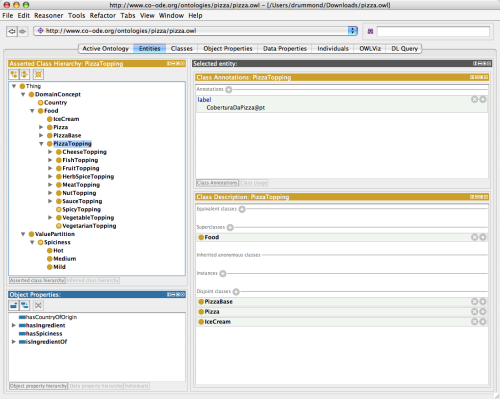Collapse the PizzaTopping node

[41, 144]
